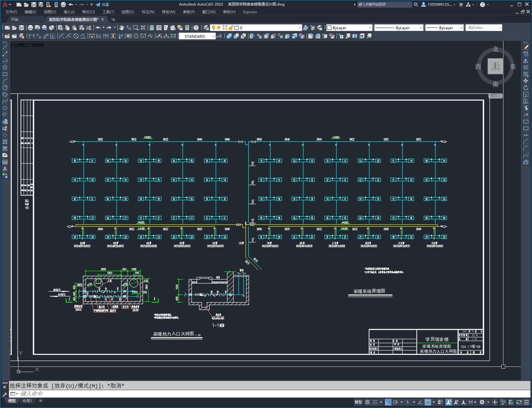The height and width of the screenshot is (408, 532).
Task: Toggle polar tracking in status bar
Action: coord(396,402)
